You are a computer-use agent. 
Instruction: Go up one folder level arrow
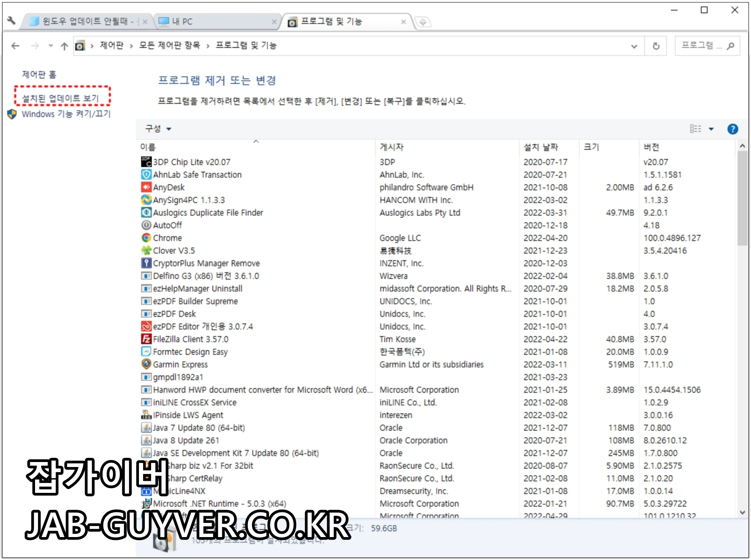[x=64, y=46]
